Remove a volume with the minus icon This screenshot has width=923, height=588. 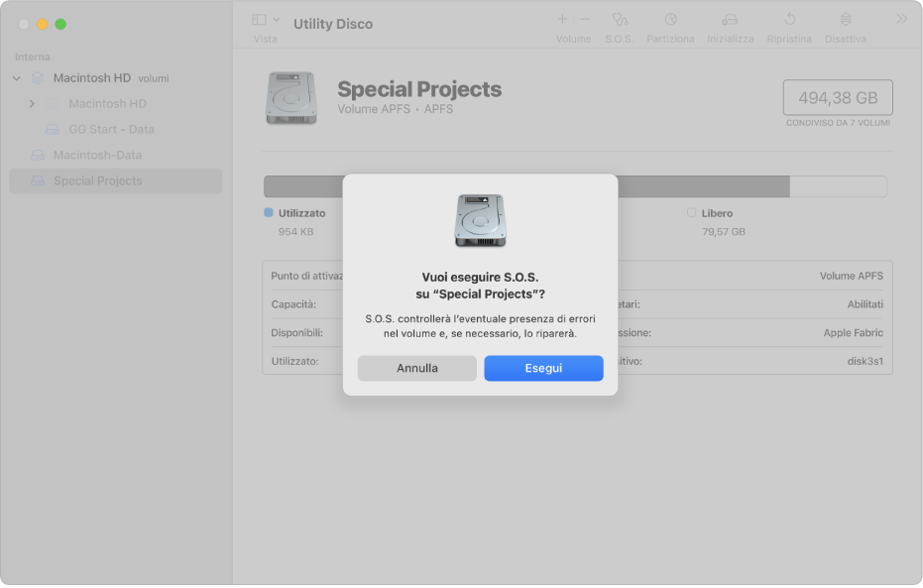(x=585, y=20)
